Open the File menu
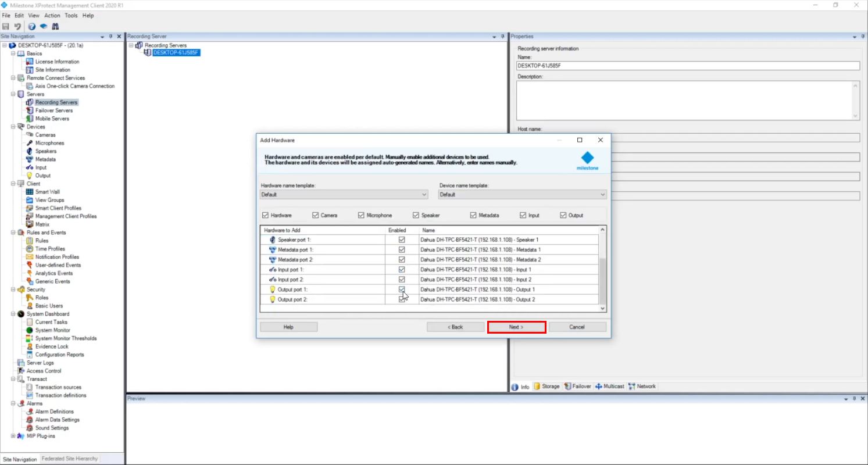868x465 pixels. click(x=6, y=16)
